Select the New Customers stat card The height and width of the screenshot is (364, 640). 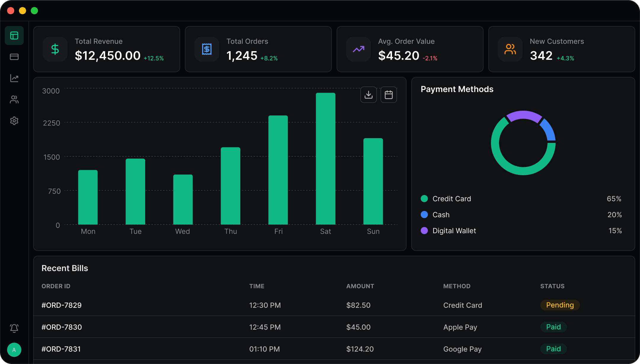561,49
